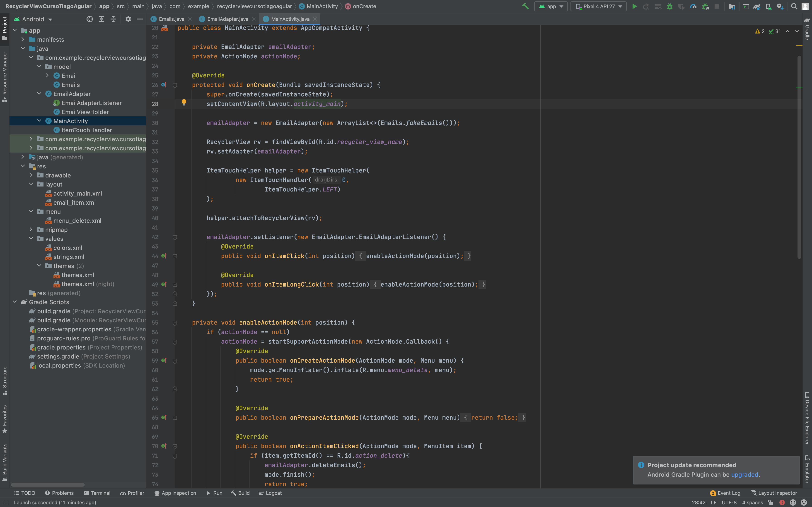The image size is (812, 507).
Task: Open the Logcat tool window
Action: pos(270,493)
